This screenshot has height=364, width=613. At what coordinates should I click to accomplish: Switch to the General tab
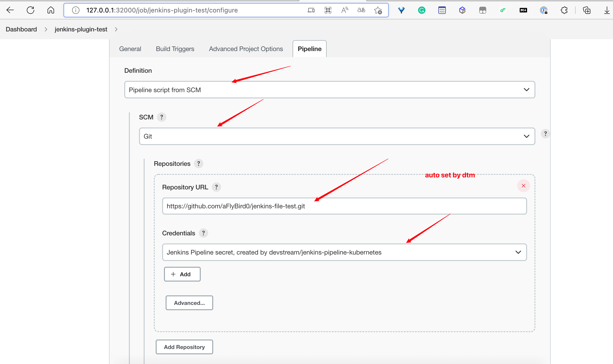(x=130, y=49)
